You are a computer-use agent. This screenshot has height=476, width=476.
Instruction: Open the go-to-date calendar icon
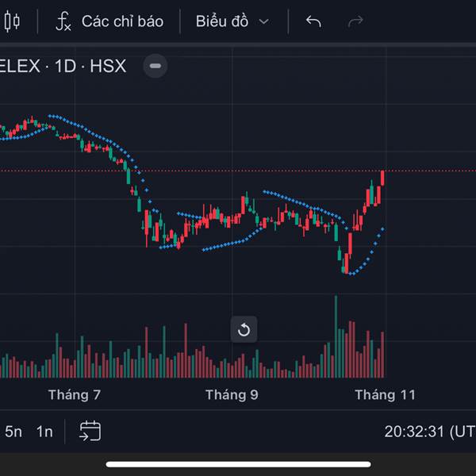[90, 431]
